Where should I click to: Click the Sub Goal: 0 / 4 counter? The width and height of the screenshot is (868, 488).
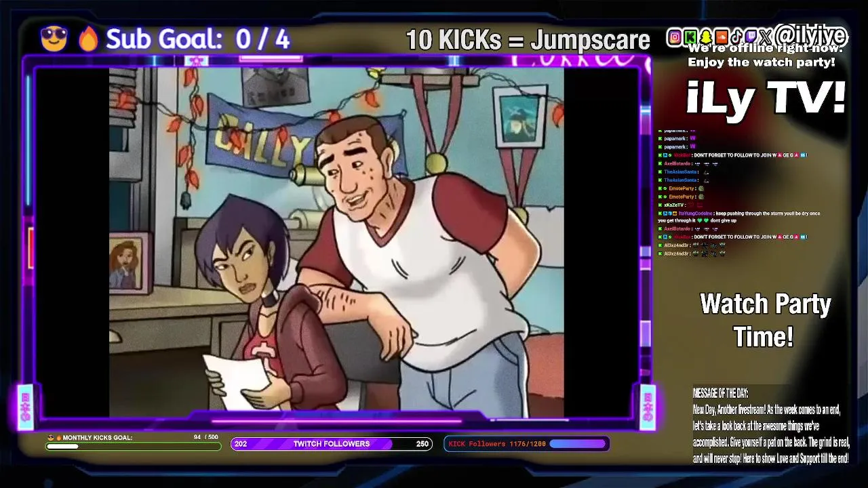pyautogui.click(x=197, y=39)
